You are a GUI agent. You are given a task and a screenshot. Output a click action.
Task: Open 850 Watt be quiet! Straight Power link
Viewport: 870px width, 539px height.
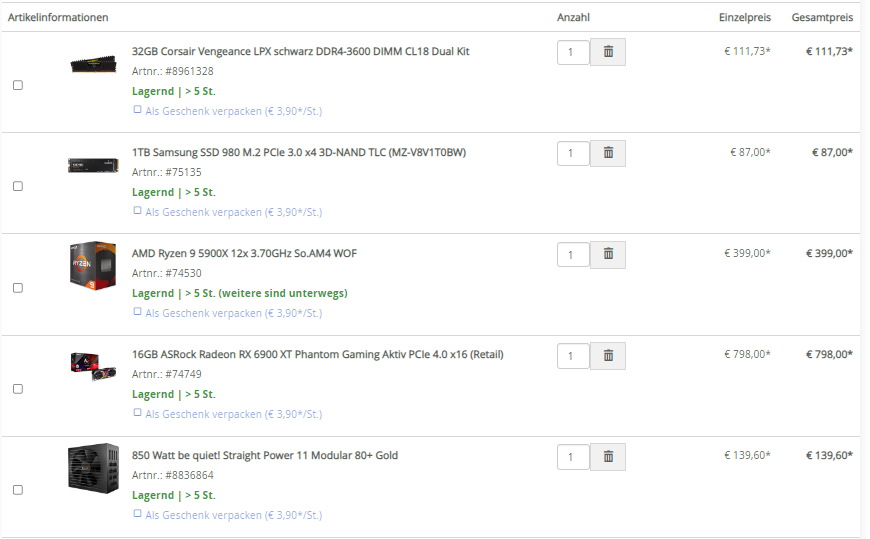tap(265, 456)
